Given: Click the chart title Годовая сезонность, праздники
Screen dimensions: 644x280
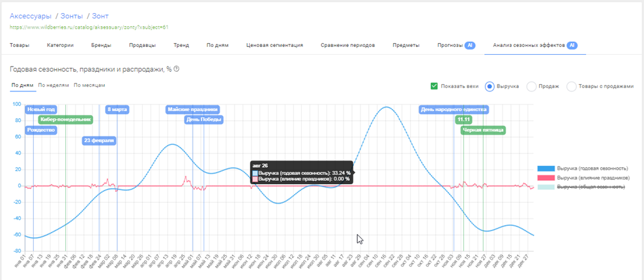Looking at the screenshot, I should coord(91,69).
